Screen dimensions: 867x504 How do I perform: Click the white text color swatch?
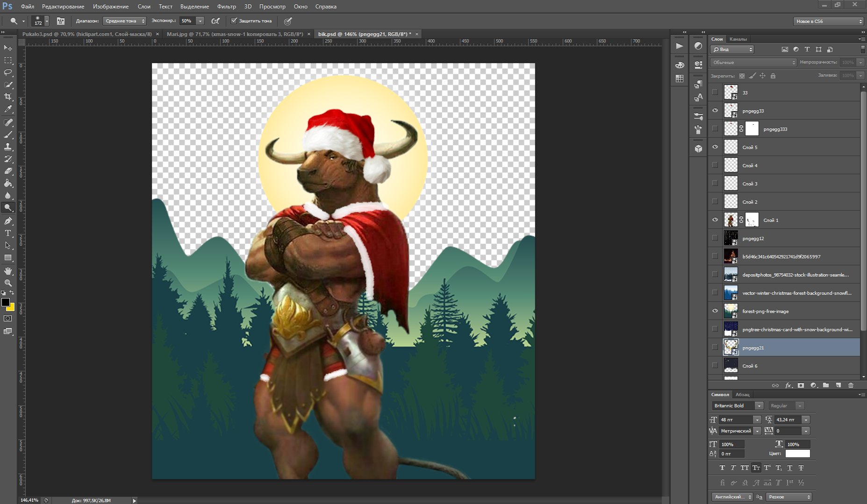(x=797, y=454)
